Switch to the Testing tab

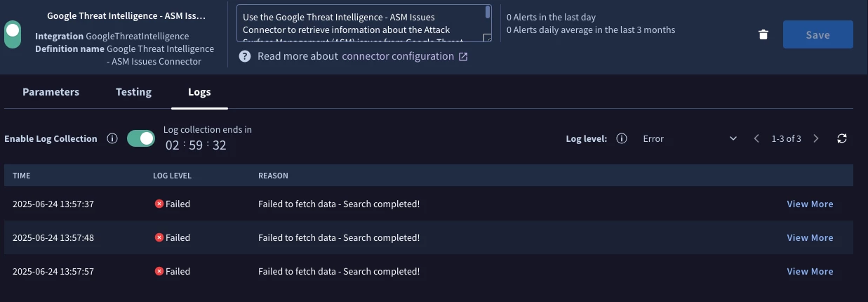pos(133,92)
